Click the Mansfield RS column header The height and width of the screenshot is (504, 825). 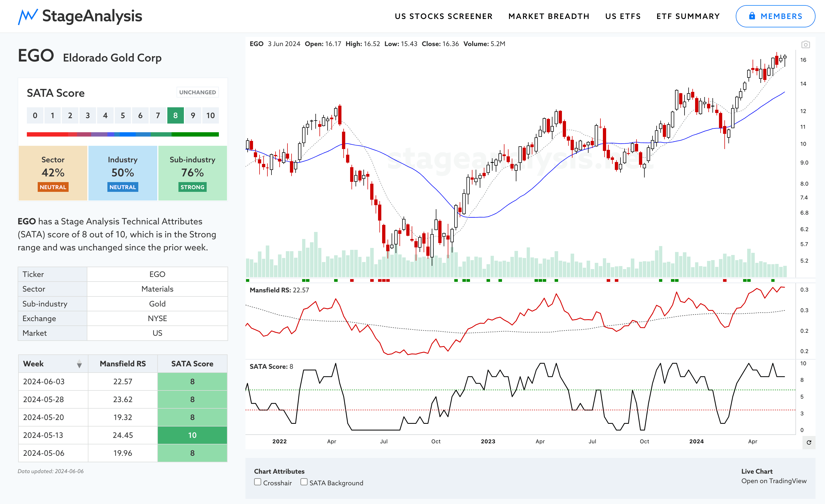coord(123,364)
